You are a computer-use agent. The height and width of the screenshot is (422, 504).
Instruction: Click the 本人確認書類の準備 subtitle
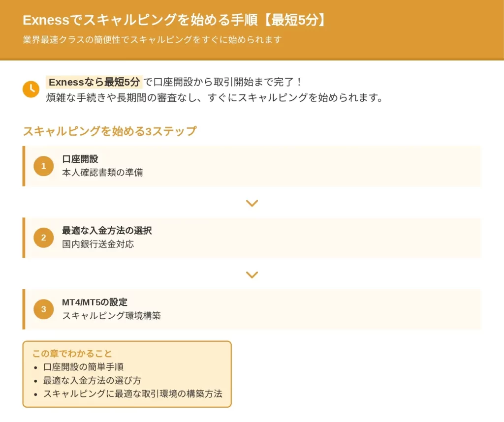click(102, 173)
